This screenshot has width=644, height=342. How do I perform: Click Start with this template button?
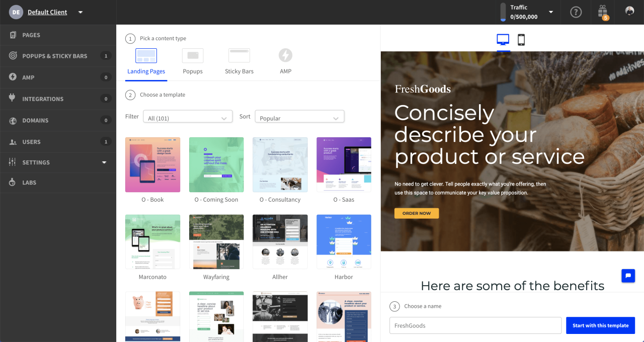pos(600,325)
